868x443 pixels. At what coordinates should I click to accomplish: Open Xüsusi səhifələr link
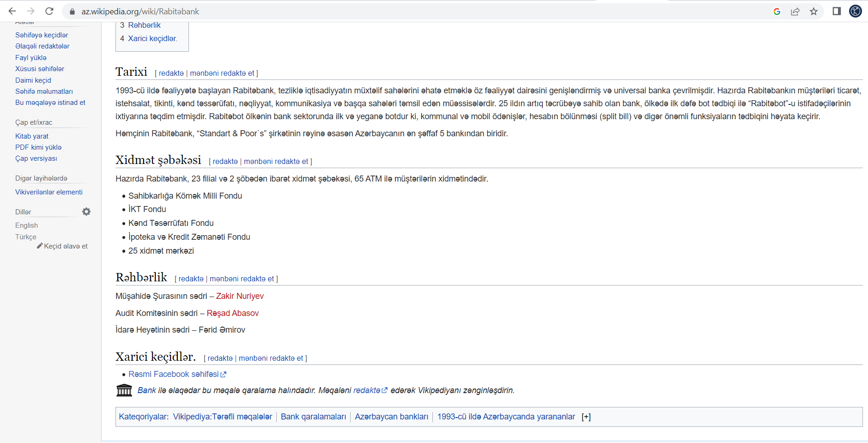(40, 69)
